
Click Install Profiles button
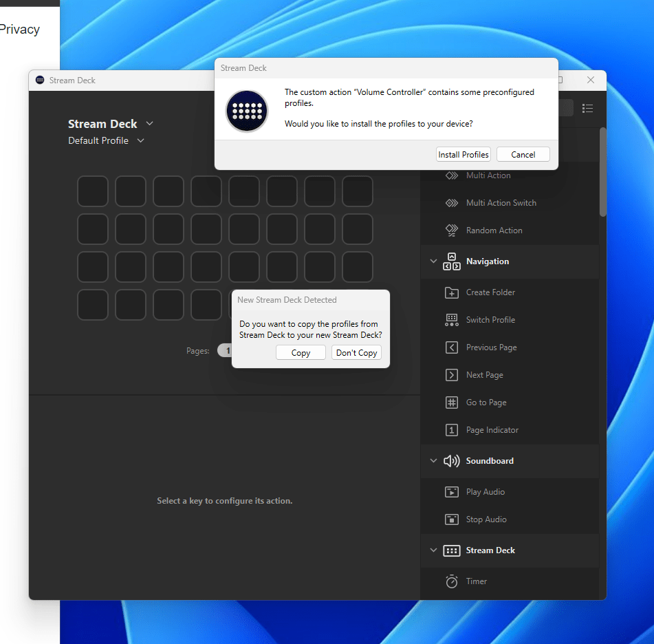coord(463,154)
